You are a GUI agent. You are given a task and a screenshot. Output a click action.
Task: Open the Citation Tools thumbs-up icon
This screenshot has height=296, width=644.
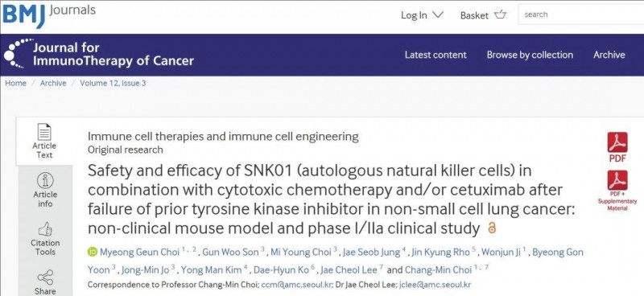(x=45, y=229)
